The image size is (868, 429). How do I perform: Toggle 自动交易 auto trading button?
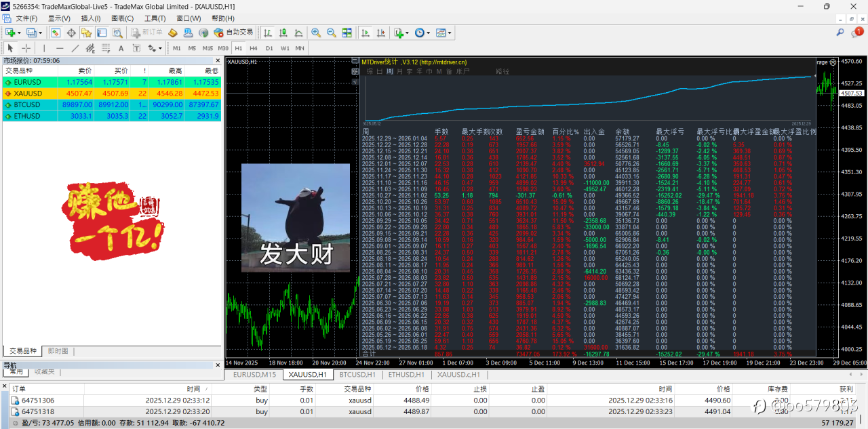point(233,32)
